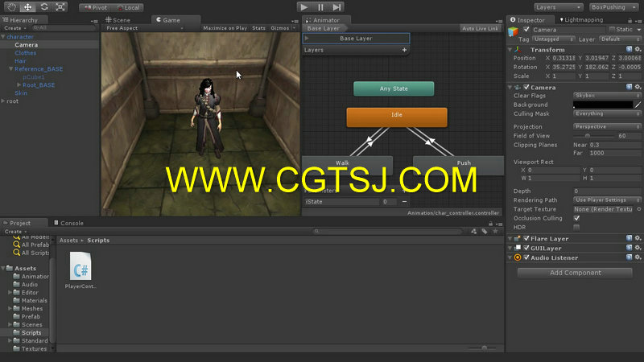This screenshot has width=644, height=362.
Task: Open Clear Flags Skybox dropdown
Action: pos(607,96)
